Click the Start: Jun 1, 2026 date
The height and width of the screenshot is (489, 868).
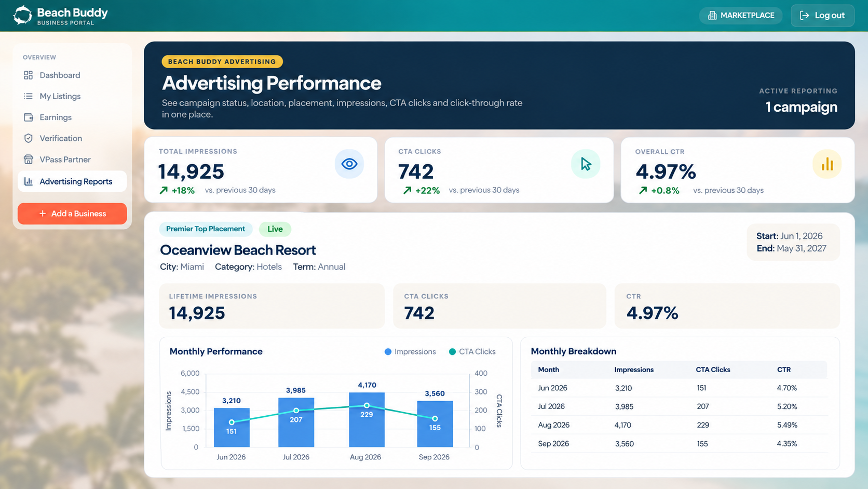click(x=790, y=236)
